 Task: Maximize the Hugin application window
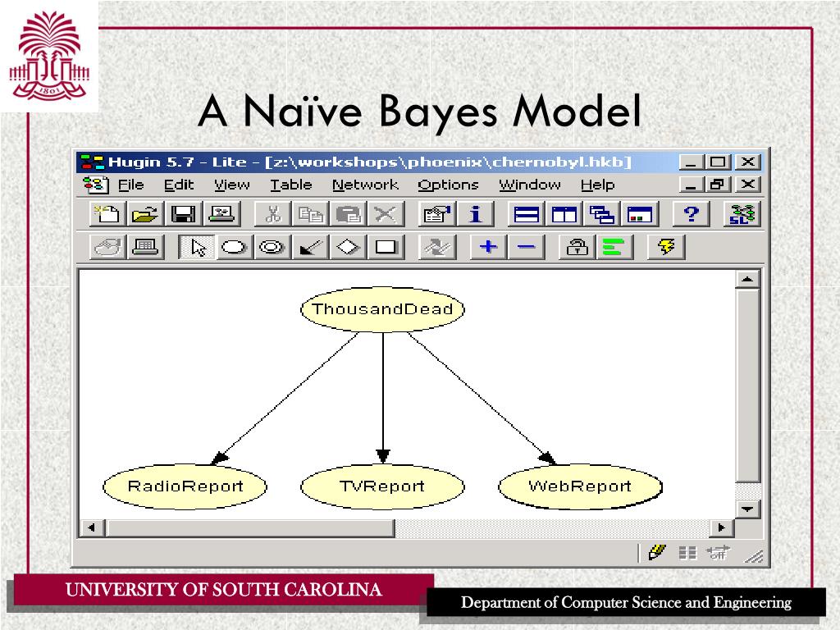[x=718, y=162]
